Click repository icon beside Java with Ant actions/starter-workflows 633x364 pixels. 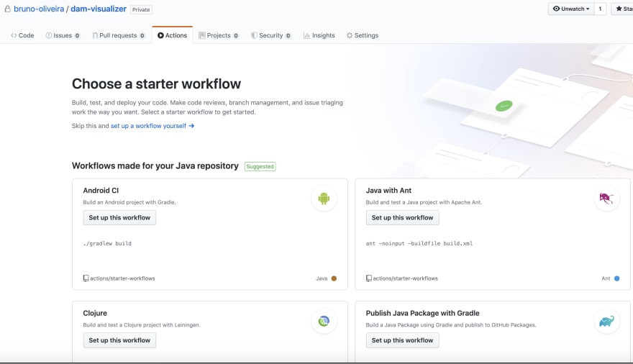pos(368,278)
